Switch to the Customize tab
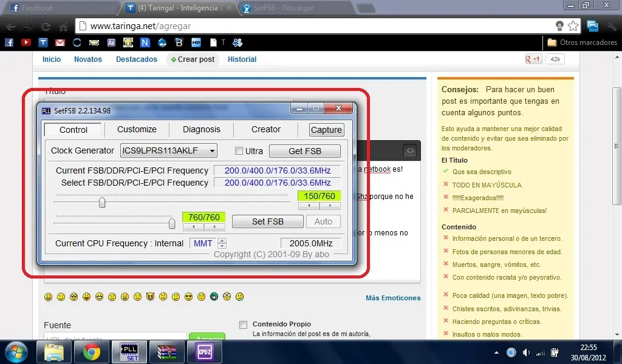The height and width of the screenshot is (364, 622). tap(137, 129)
